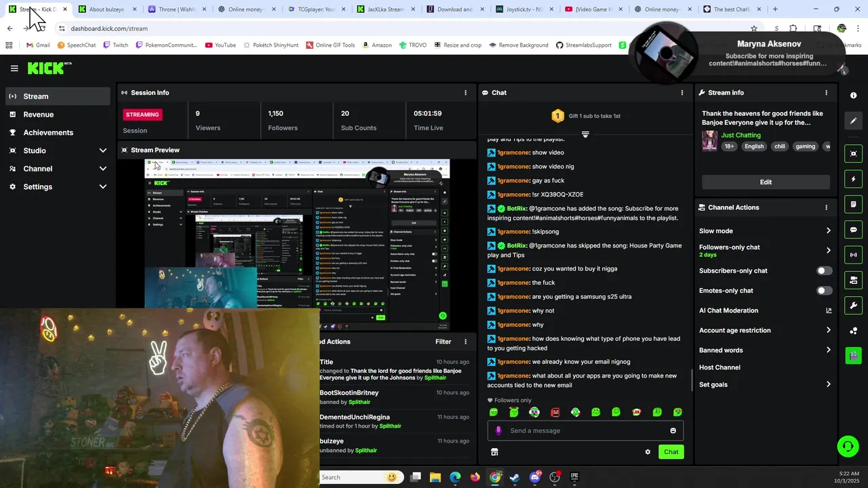Click the BootSkootinBritney mod action entry

[394, 397]
